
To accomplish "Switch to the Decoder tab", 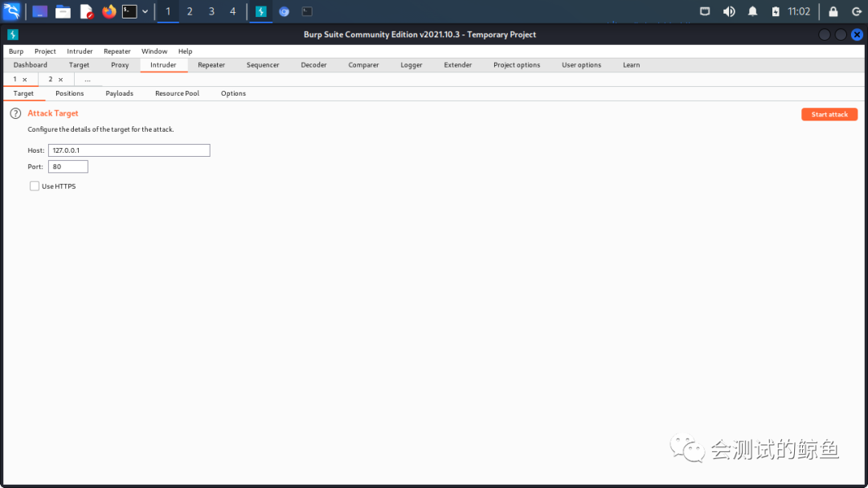I will click(x=313, y=65).
